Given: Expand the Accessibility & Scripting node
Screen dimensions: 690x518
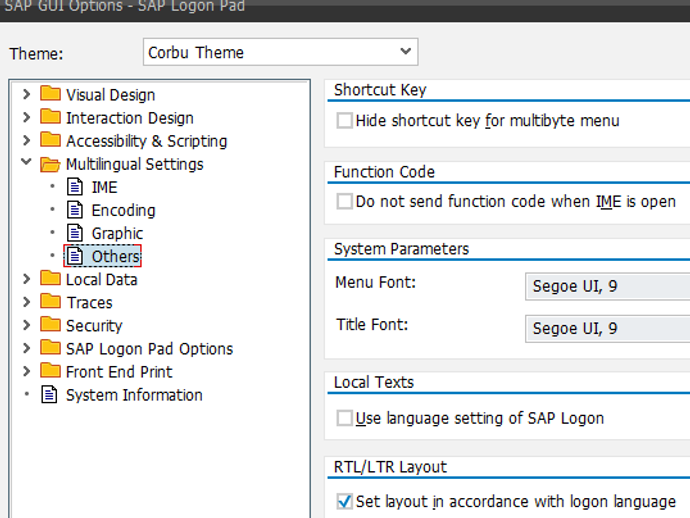Looking at the screenshot, I should [26, 141].
